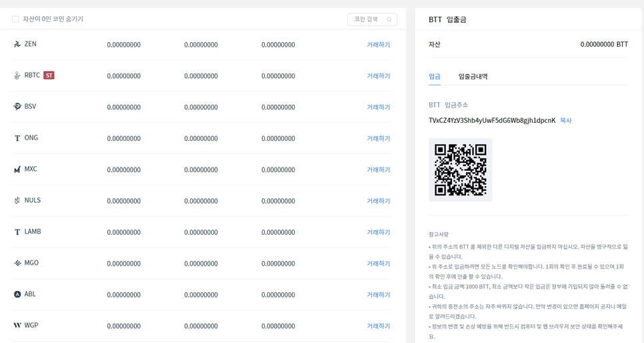
Task: Click the ONG coin icon
Action: tap(17, 138)
